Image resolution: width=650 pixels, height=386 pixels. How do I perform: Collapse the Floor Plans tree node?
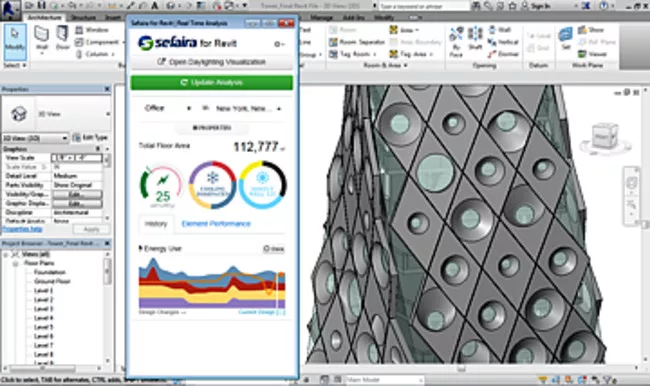(16, 263)
